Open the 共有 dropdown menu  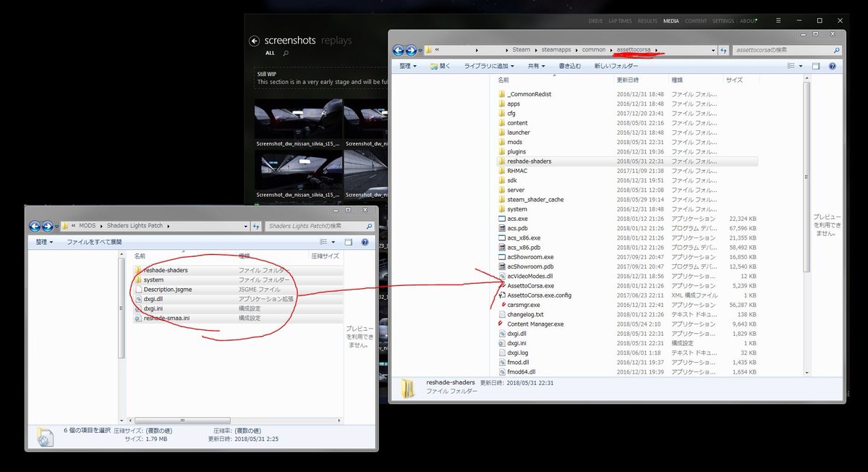click(536, 66)
